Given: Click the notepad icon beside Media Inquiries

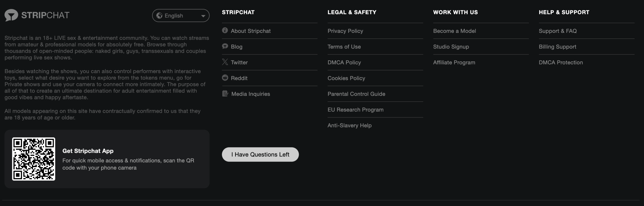Looking at the screenshot, I should click(x=225, y=94).
